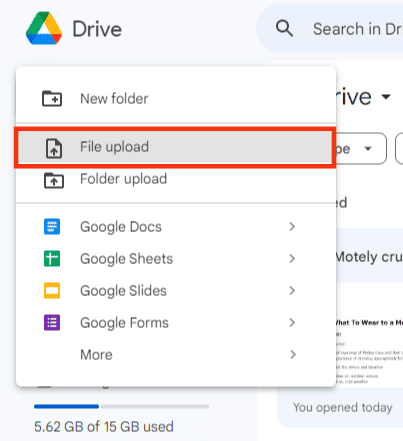Choose Google Forms menu entry
The width and height of the screenshot is (403, 441).
point(176,322)
